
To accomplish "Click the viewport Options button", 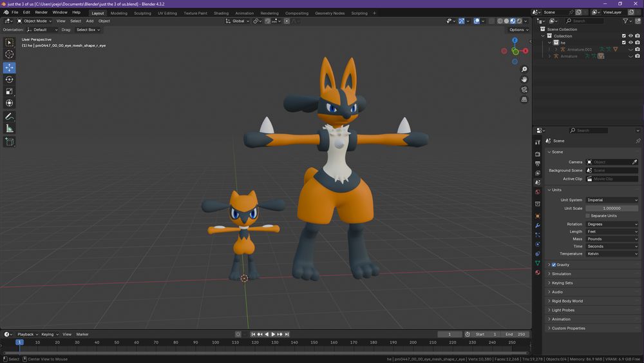I will (518, 30).
